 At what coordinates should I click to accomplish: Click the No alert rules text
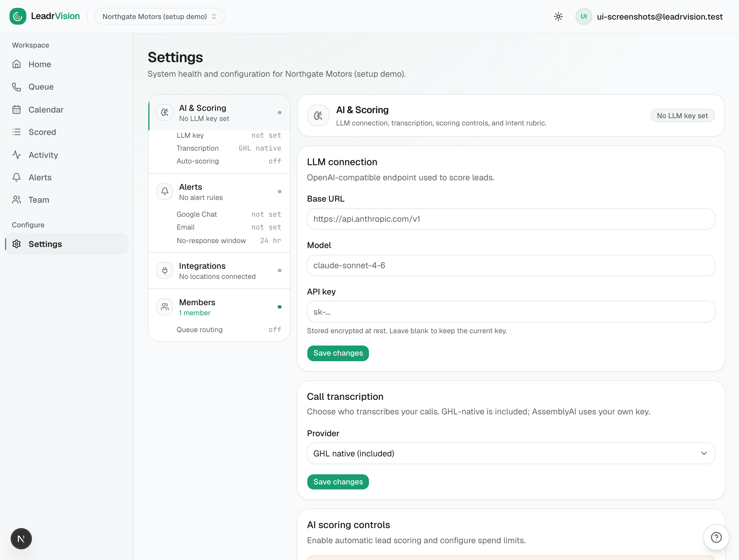(x=201, y=197)
